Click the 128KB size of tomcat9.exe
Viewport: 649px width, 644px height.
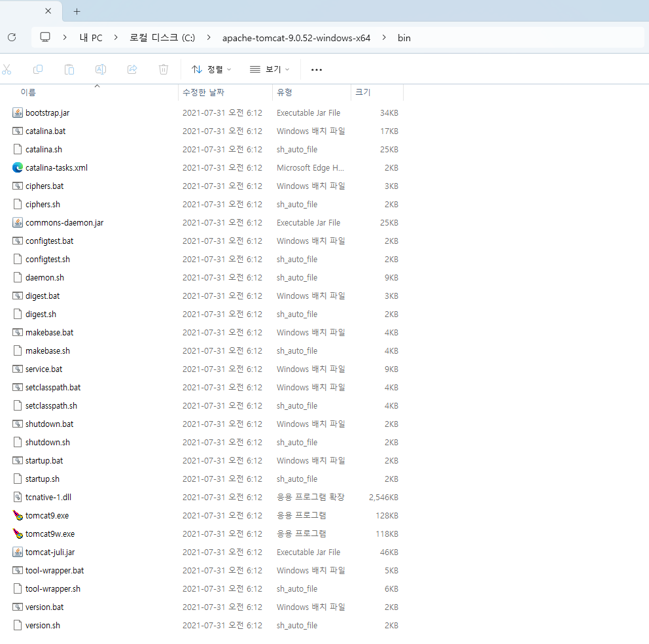[x=387, y=515]
